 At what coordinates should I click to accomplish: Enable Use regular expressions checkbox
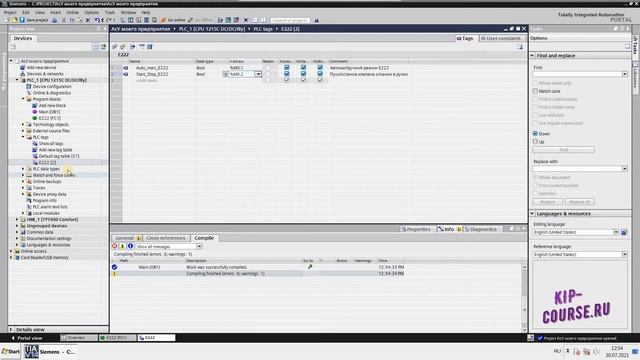click(x=535, y=123)
